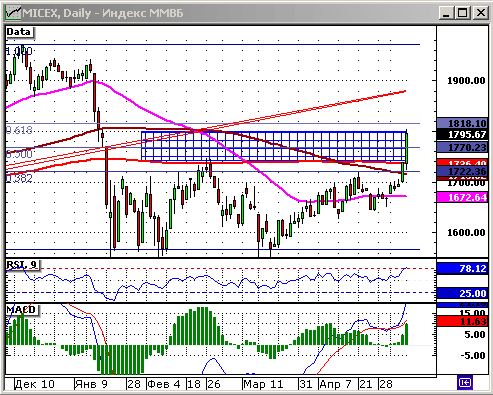Click the Мар 11 date on time axis
Viewport: 493px width, 395px height.
point(263,384)
